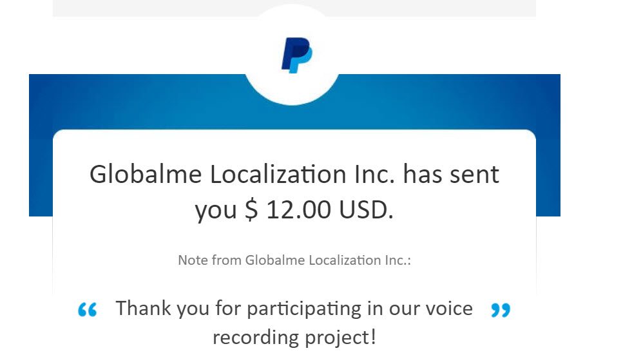Click the word Globalme in the heading
The height and width of the screenshot is (364, 632).
pos(146,175)
